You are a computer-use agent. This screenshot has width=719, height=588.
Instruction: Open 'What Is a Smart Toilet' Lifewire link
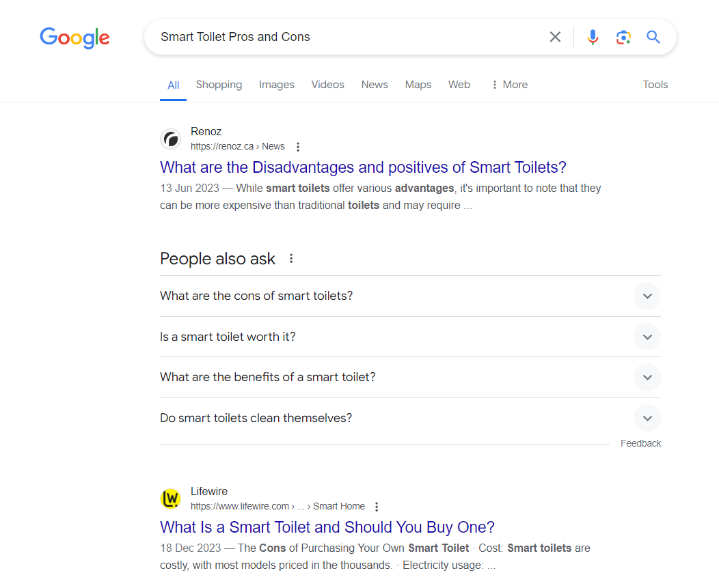coord(327,527)
